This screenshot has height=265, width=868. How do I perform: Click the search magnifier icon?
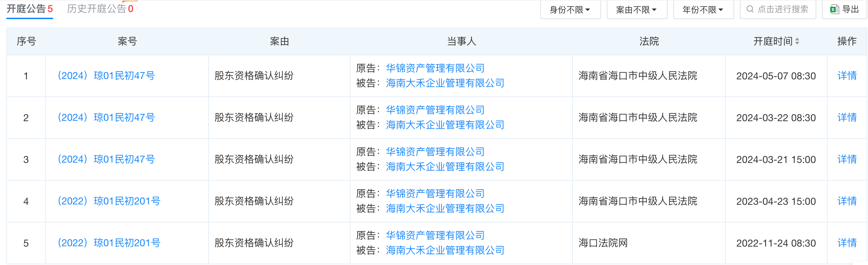pos(750,9)
